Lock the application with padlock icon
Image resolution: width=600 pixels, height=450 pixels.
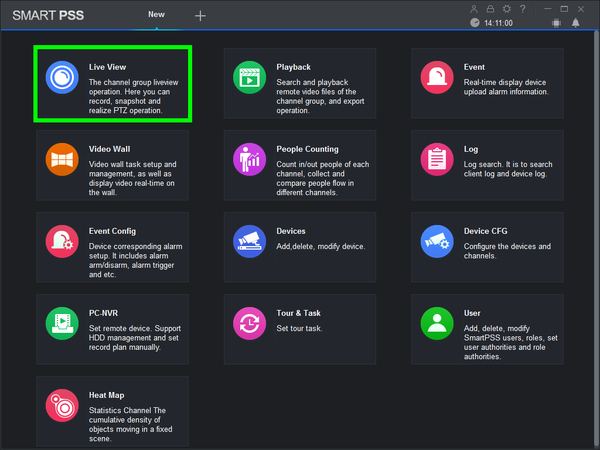click(490, 9)
